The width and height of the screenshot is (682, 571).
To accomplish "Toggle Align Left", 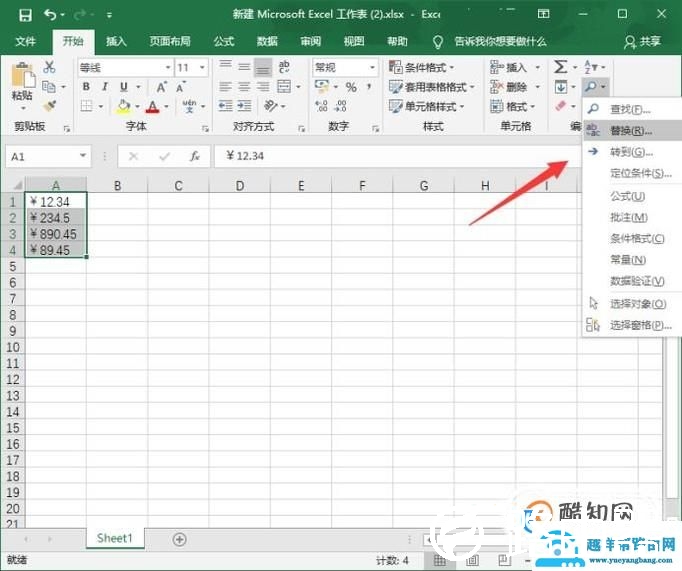I will click(x=225, y=87).
